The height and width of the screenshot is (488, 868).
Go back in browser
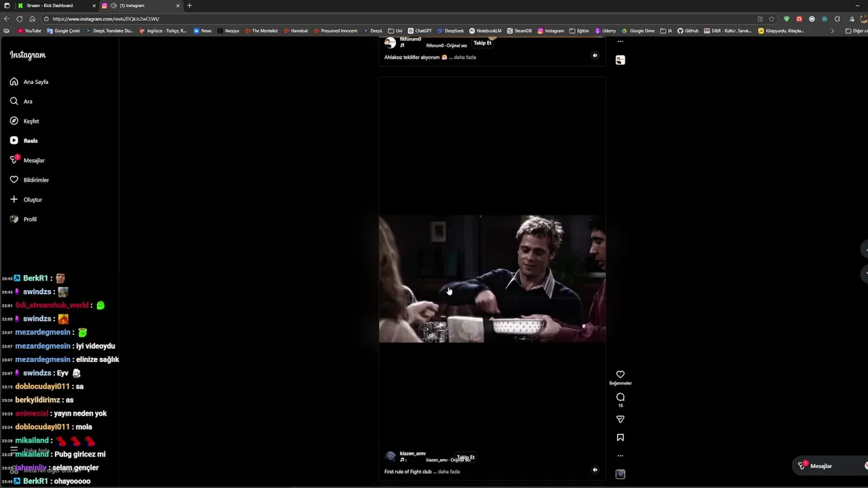(7, 19)
